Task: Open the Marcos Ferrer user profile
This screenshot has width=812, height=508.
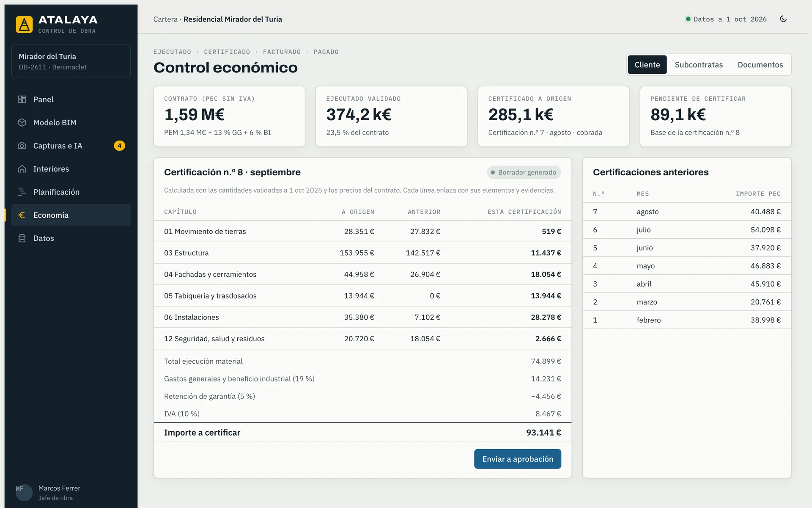Action: click(x=48, y=493)
